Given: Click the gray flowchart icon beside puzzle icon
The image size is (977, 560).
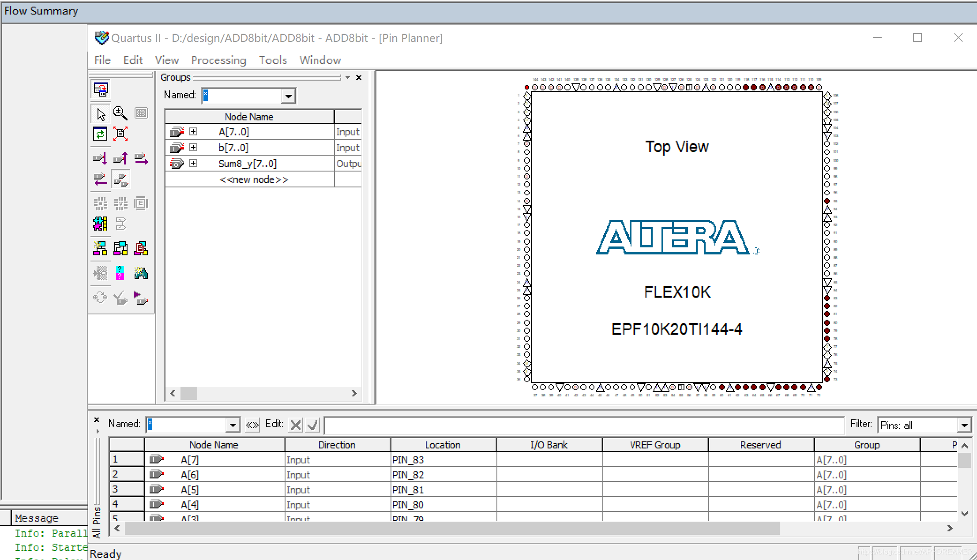Looking at the screenshot, I should (x=120, y=224).
